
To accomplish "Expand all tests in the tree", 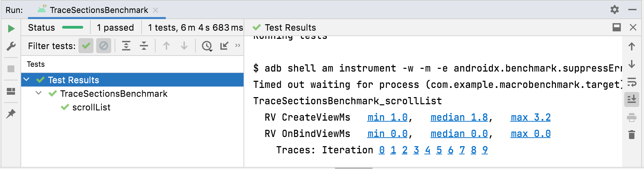I will coord(126,46).
